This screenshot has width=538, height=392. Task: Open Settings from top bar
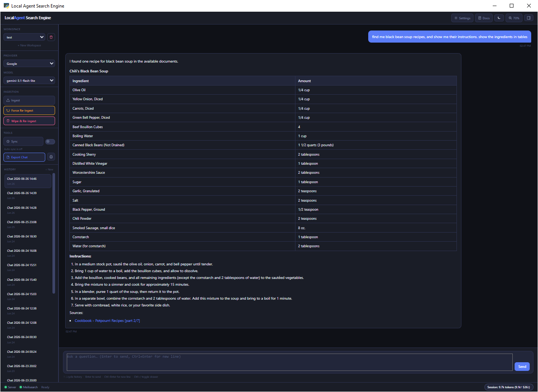point(462,18)
